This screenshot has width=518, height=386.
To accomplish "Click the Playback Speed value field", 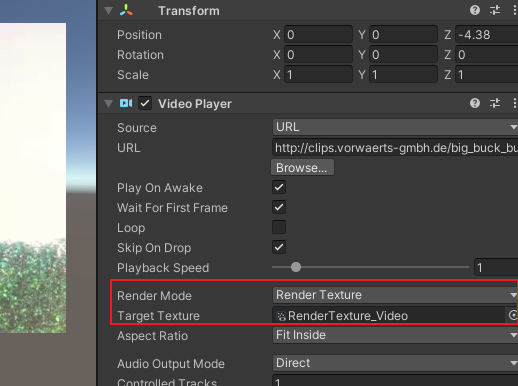I will point(496,267).
